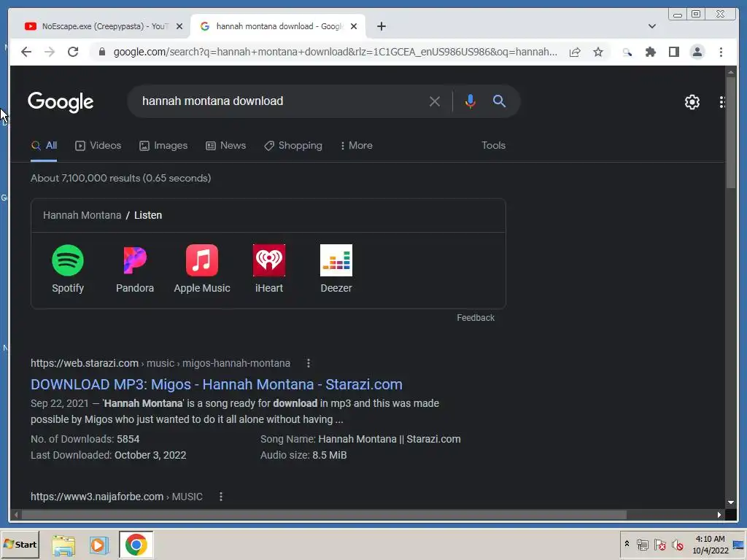Toggle the Chrome side panel
This screenshot has width=747, height=560.
point(673,52)
